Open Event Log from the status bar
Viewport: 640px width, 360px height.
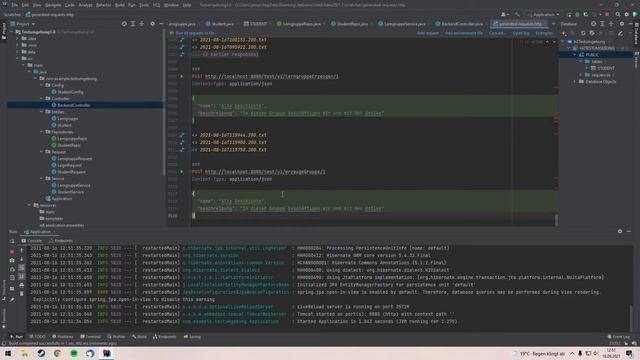tap(618, 337)
